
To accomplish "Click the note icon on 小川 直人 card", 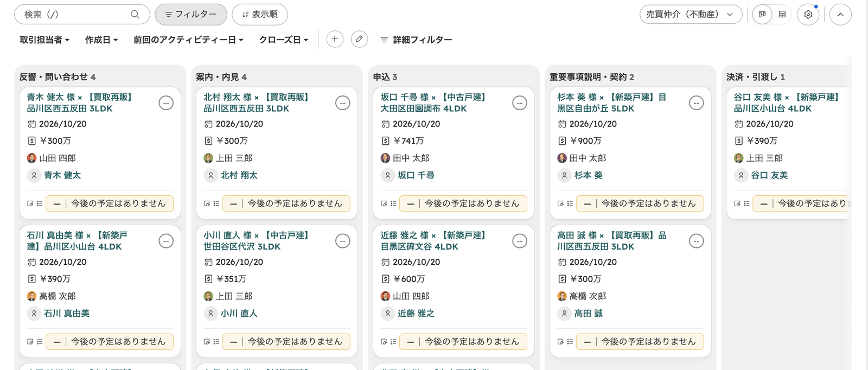I will coord(207,342).
